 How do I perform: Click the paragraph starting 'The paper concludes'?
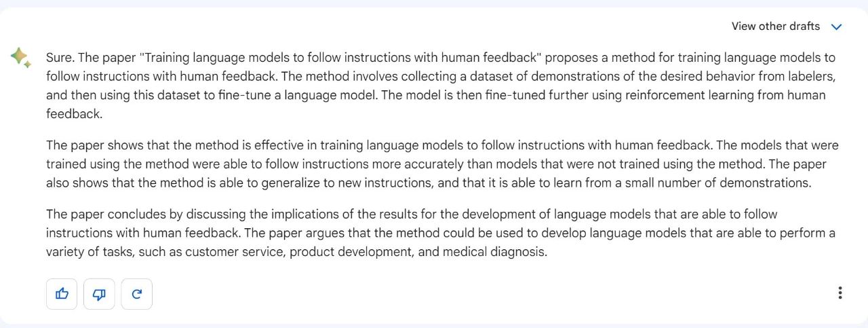tap(441, 233)
